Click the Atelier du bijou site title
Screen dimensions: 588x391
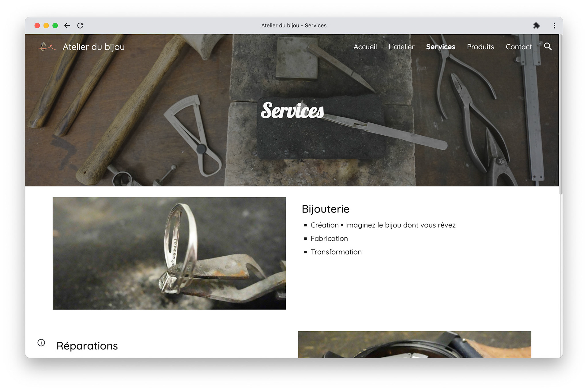tap(93, 47)
